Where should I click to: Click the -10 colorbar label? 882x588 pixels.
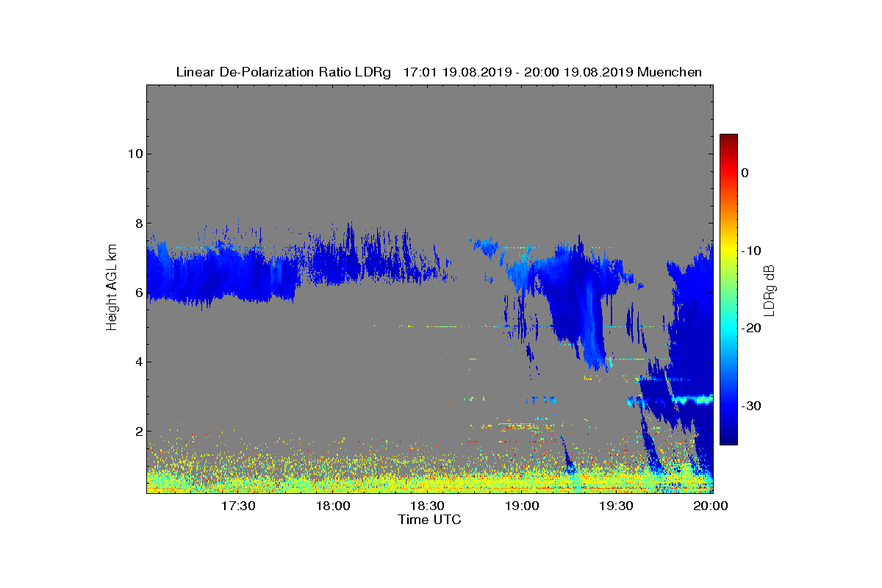750,251
